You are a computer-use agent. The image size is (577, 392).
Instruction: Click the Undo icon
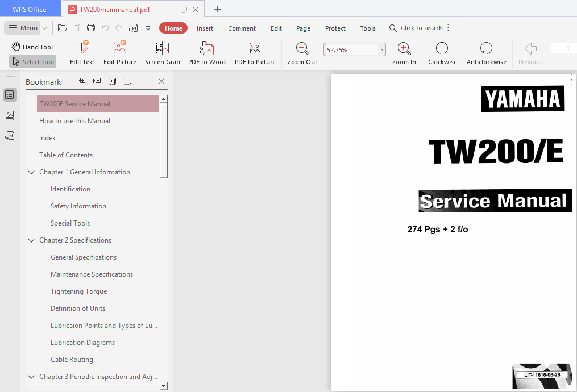[105, 28]
